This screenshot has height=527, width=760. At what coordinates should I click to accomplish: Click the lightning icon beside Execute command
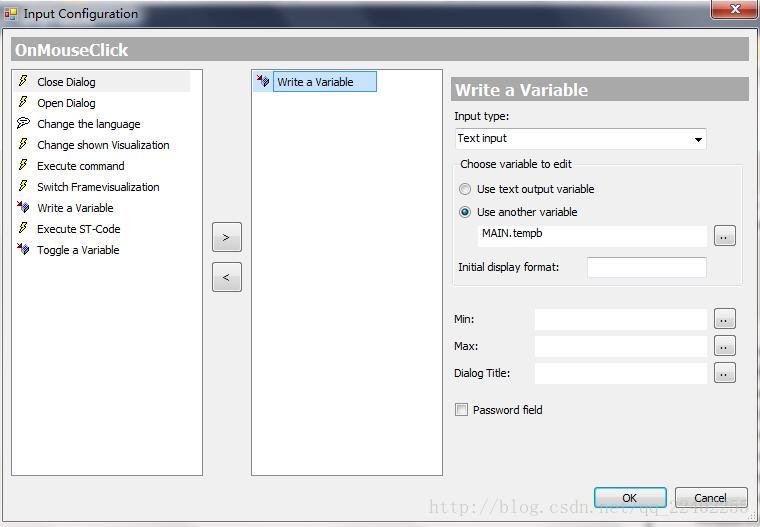coord(23,165)
